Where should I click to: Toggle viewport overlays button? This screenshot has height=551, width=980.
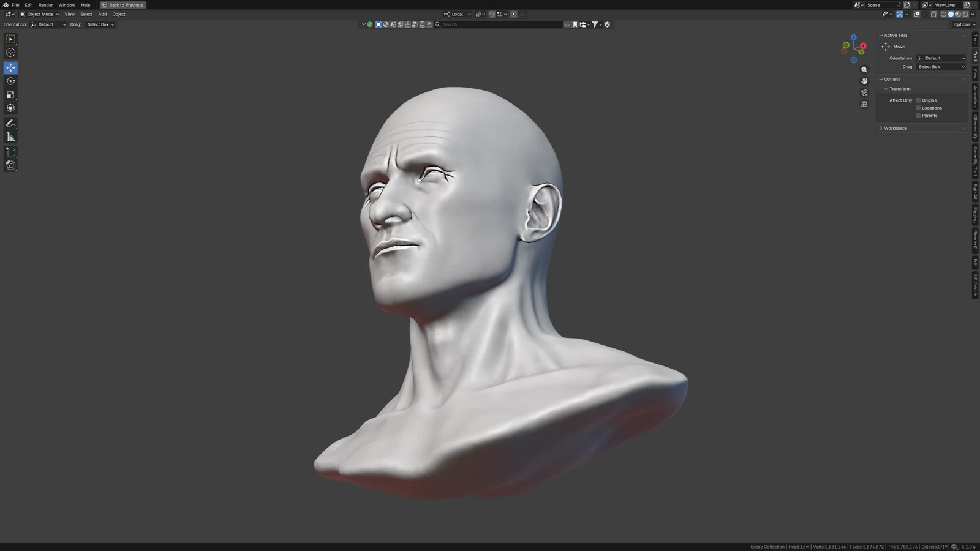click(x=917, y=14)
